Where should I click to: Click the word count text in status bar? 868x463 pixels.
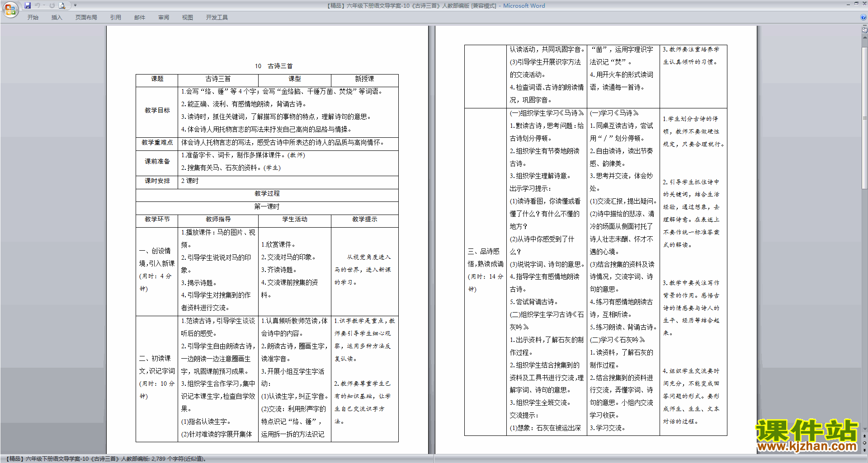click(178, 459)
